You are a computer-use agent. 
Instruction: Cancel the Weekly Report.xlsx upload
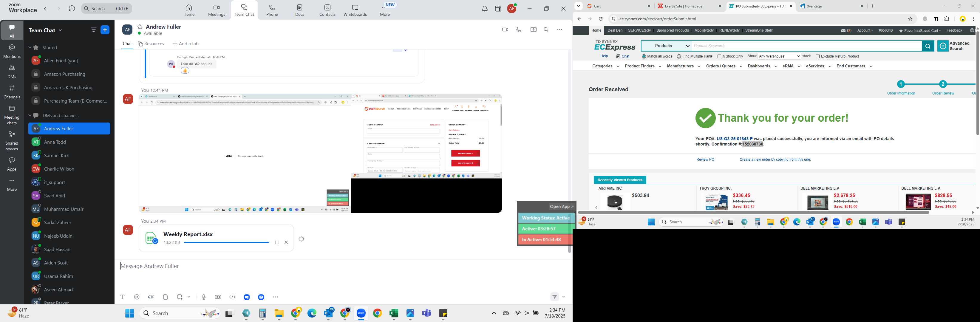286,242
